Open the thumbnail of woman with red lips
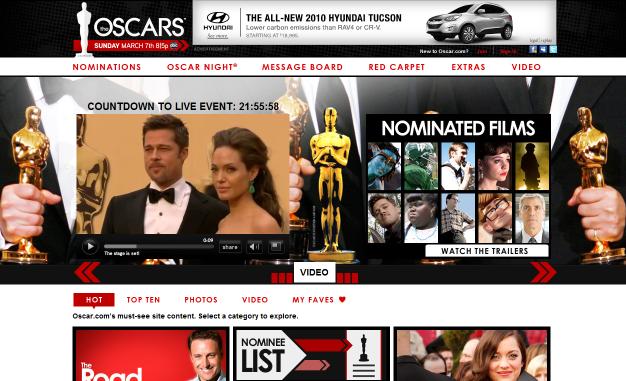The image size is (626, 381). point(495,166)
